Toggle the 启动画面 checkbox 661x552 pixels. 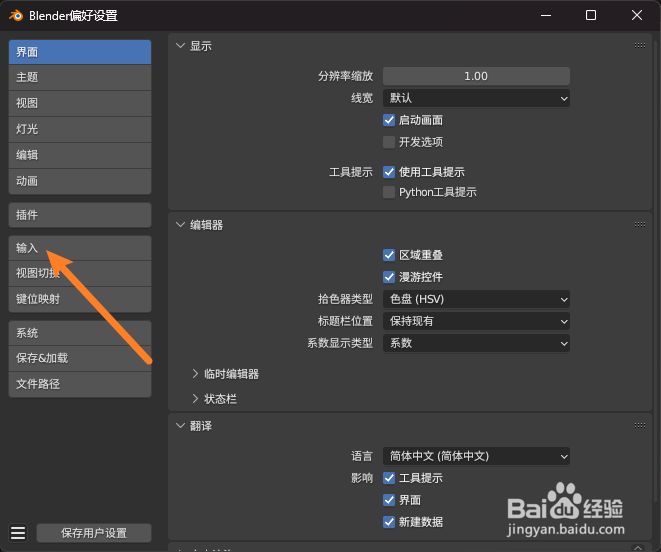click(x=389, y=120)
